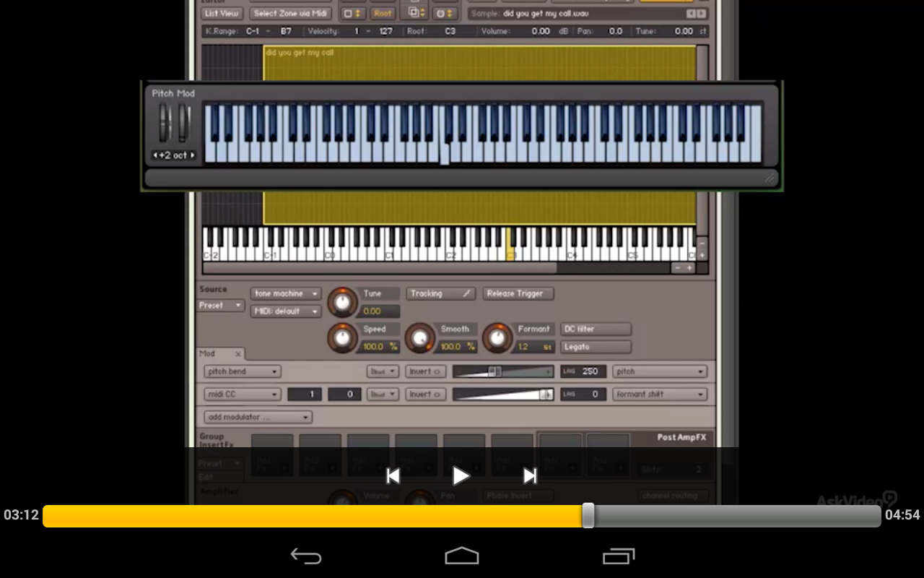Click the Speed value 100.0 %

click(x=380, y=347)
